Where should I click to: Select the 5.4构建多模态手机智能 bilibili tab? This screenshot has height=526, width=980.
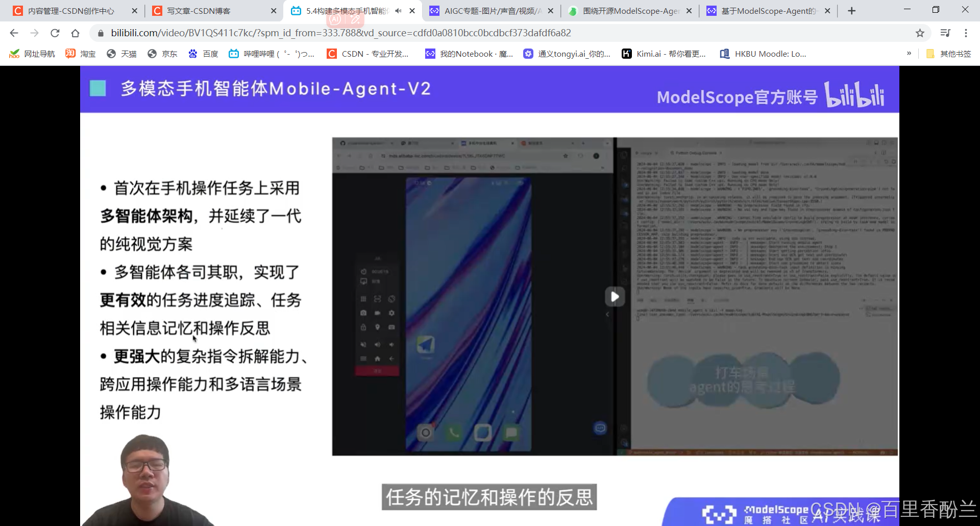click(347, 11)
